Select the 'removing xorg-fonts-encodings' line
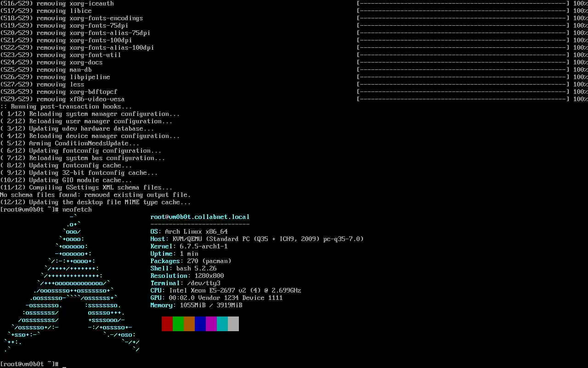The image size is (588, 368). (72, 18)
